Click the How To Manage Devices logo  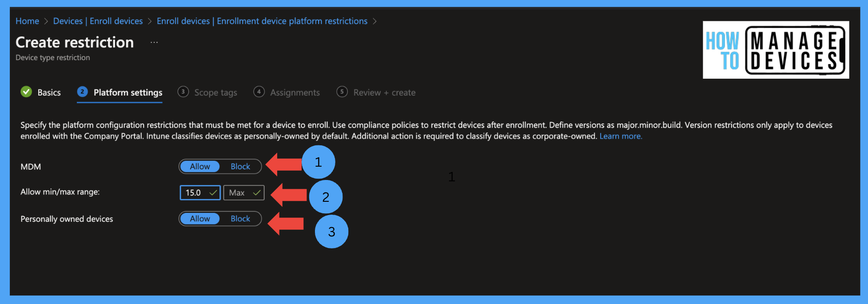776,50
